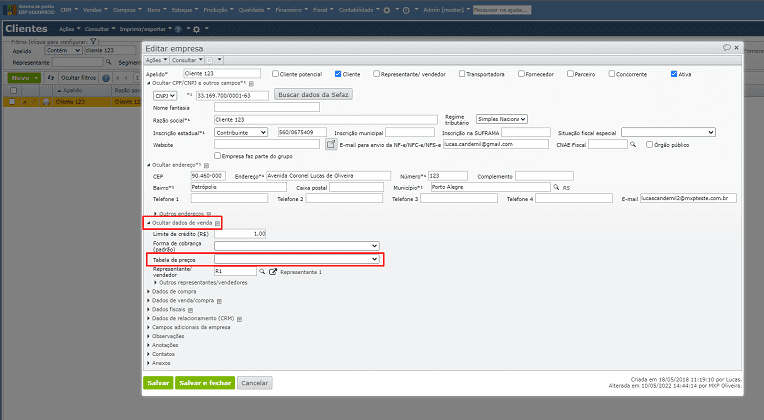Click the clock icon in top bar
Image resolution: width=764 pixels, height=420 pixels.
(406, 10)
